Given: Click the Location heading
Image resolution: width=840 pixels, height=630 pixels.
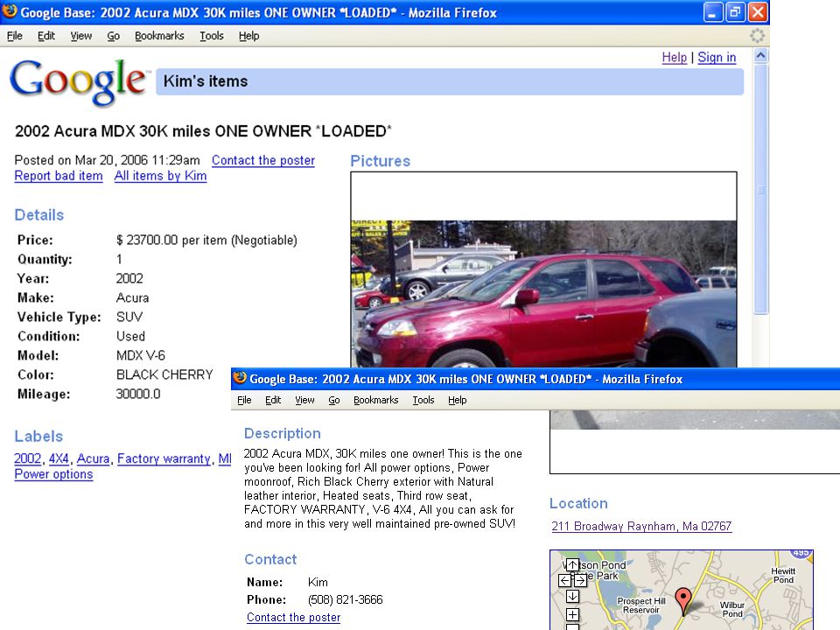Looking at the screenshot, I should (578, 504).
